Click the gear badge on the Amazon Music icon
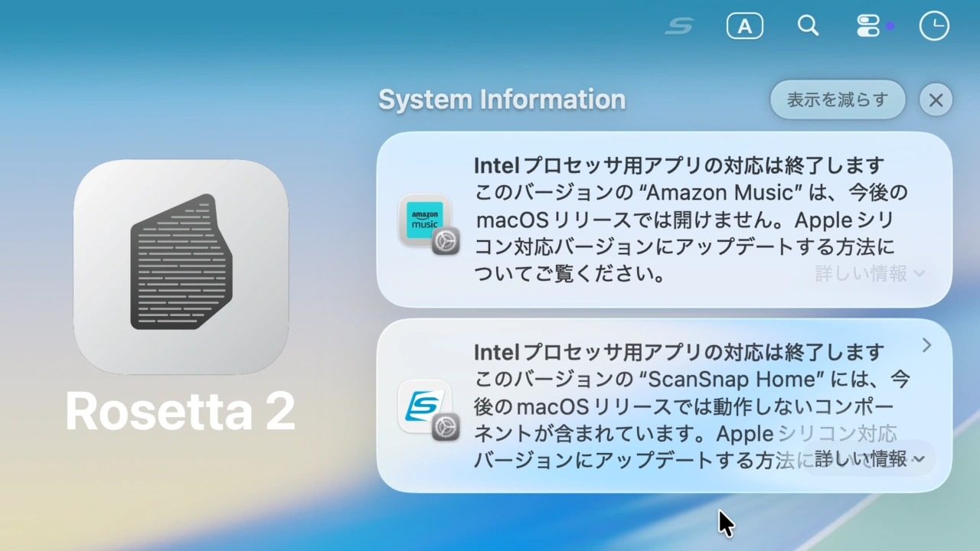 pyautogui.click(x=446, y=241)
